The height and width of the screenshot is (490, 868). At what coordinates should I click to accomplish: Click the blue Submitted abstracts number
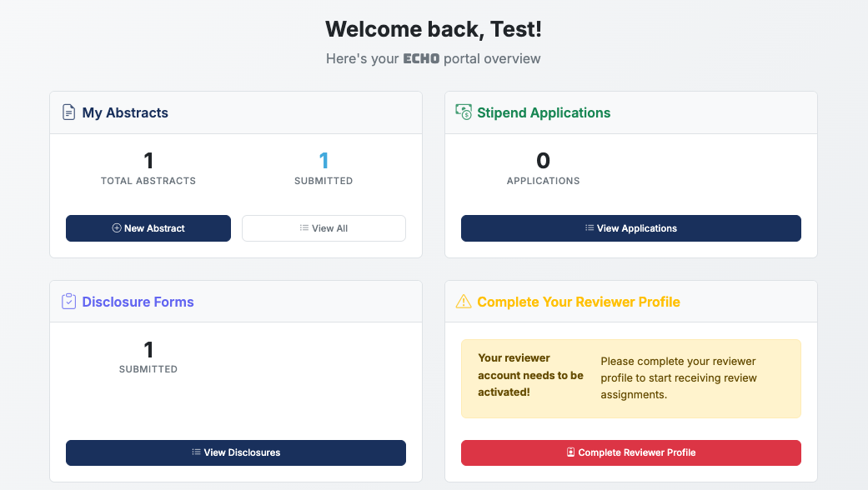coord(324,161)
